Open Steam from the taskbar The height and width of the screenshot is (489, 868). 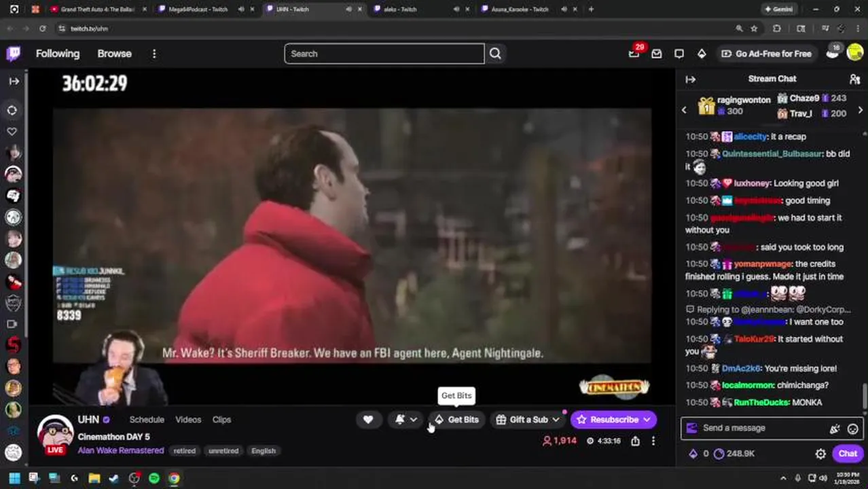pos(114,478)
